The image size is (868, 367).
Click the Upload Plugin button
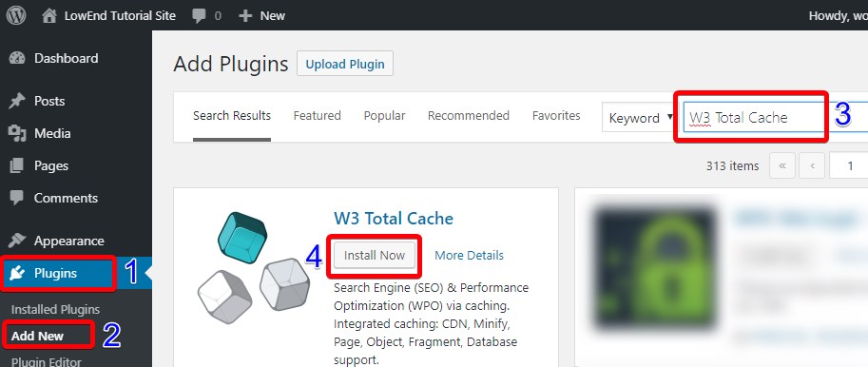(345, 64)
